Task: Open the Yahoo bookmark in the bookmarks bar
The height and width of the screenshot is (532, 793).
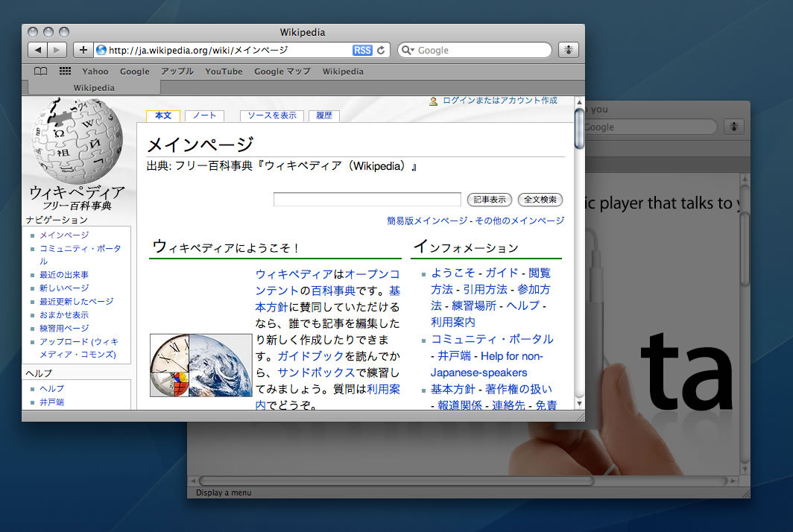Action: [95, 72]
